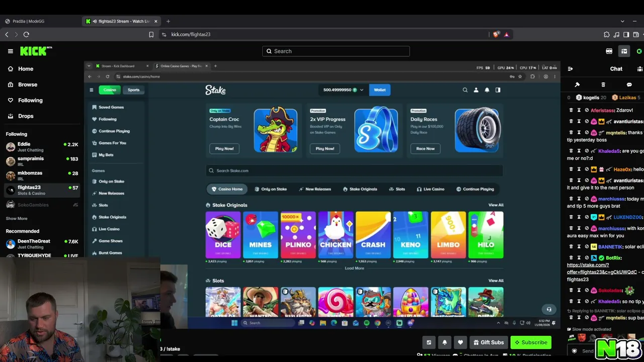The height and width of the screenshot is (362, 644).
Task: Bookmark this page with the address bar icon
Action: point(151,34)
